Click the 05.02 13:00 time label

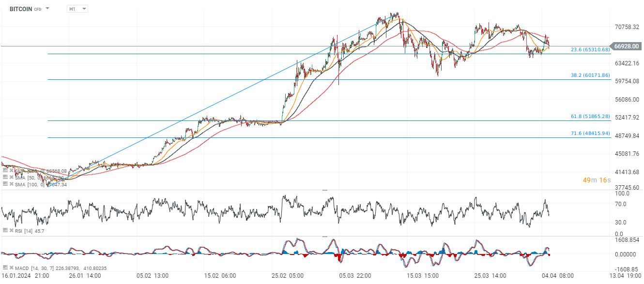[153, 276]
